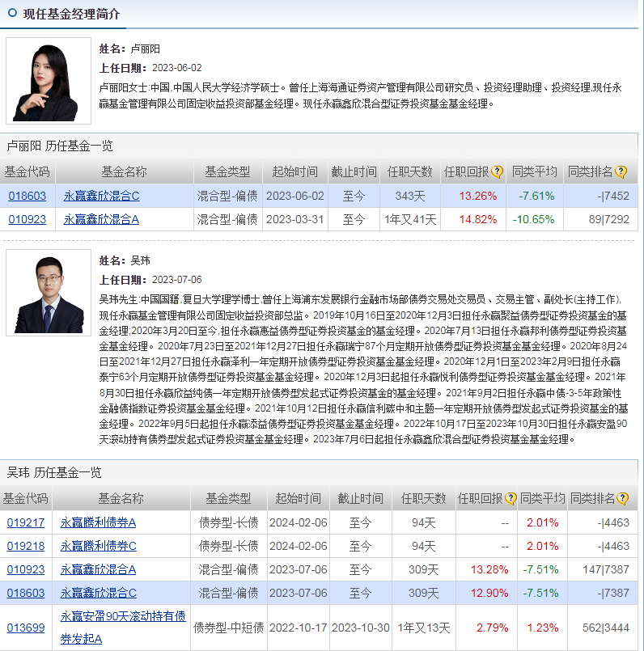Click 卢丽阳 历任基金一览 table title
The image size is (644, 651).
coord(60,146)
